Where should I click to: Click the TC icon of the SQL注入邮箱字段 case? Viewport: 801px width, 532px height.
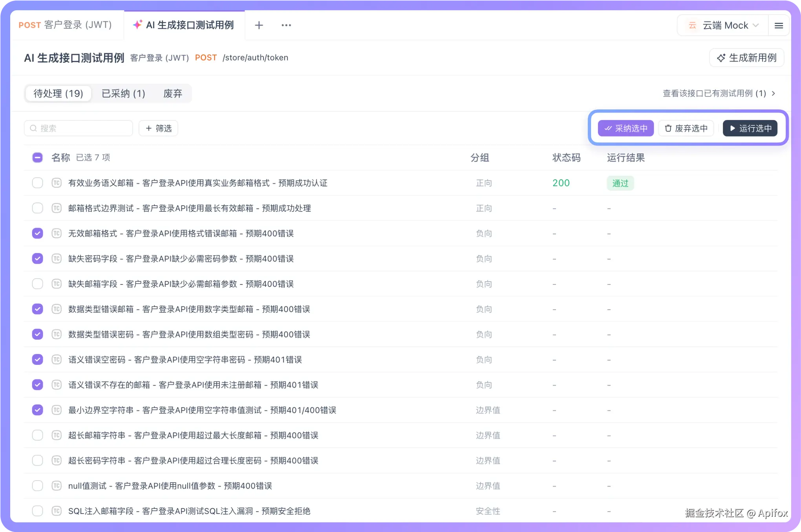[57, 511]
